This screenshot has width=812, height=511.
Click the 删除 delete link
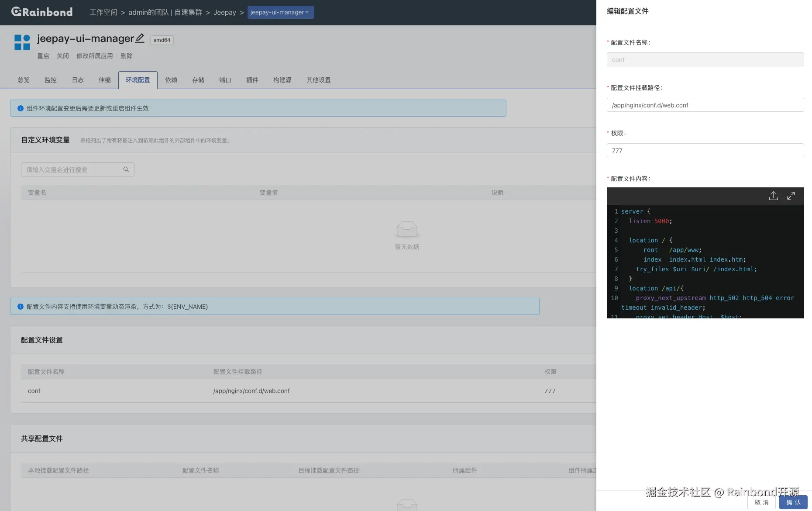coord(127,56)
